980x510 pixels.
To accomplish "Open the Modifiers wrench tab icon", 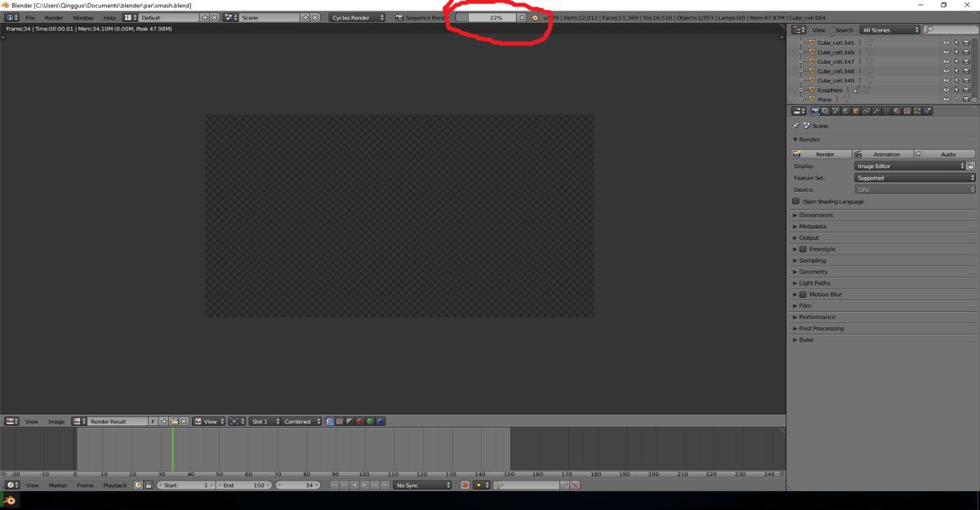I will [x=876, y=111].
